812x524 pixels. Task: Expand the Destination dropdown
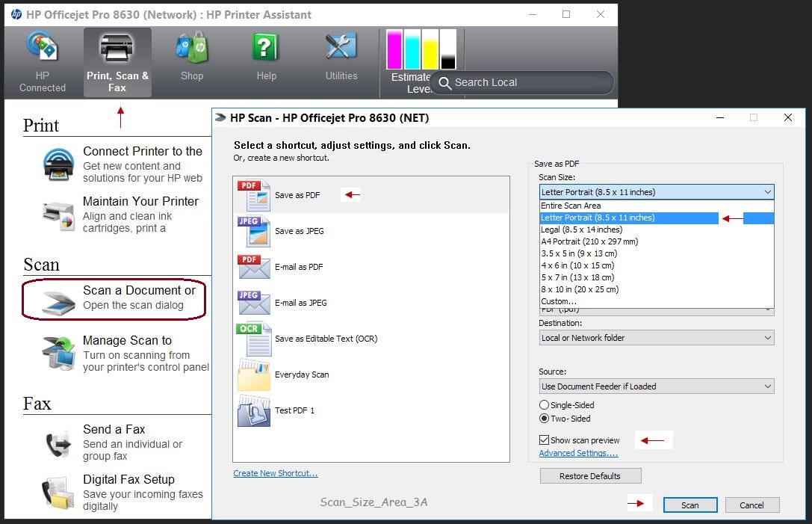click(x=657, y=338)
